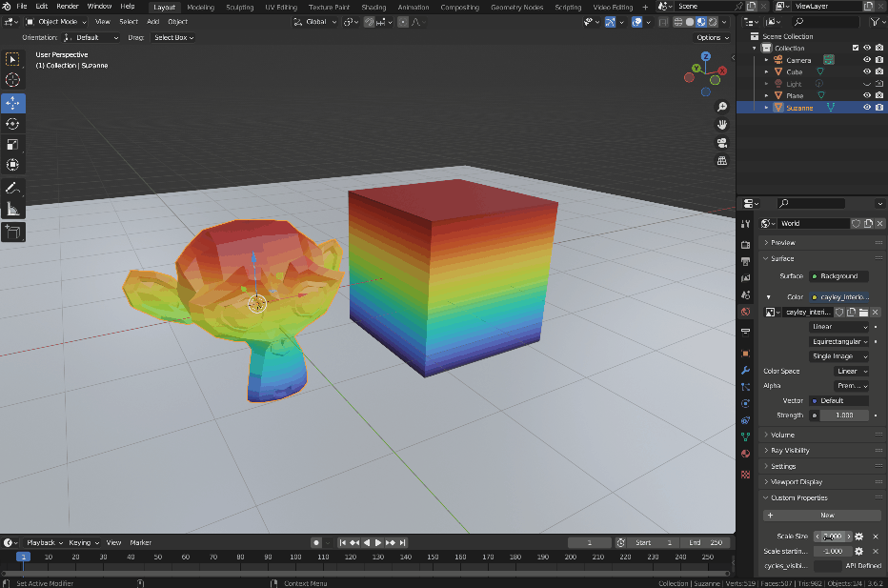
Task: Click the zoom viewport magnifier icon
Action: click(723, 107)
